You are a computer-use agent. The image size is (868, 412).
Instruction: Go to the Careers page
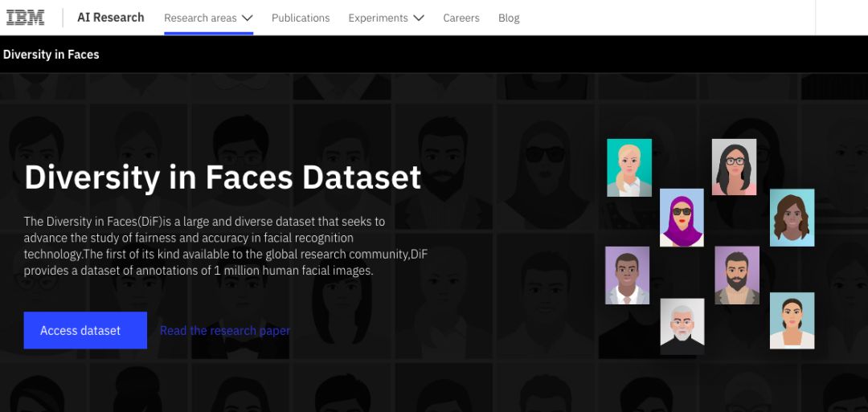click(x=461, y=18)
